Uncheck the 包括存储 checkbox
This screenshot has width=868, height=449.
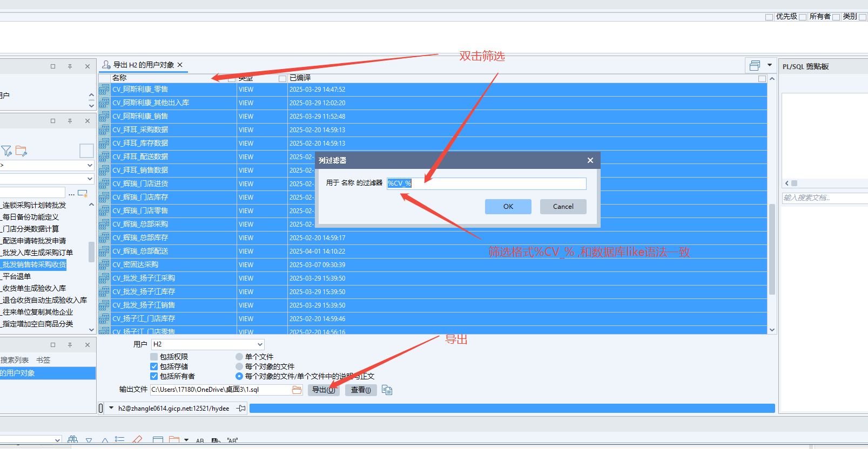tap(154, 366)
